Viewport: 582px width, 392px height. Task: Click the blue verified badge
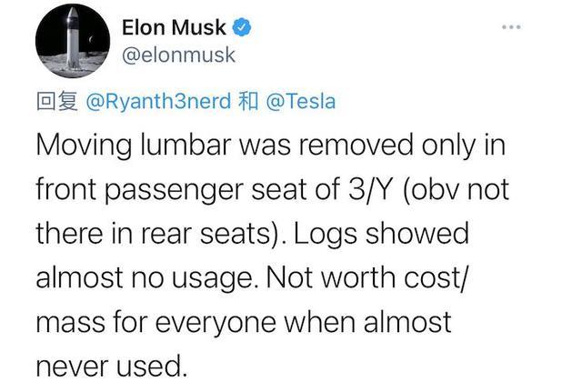pos(242,27)
